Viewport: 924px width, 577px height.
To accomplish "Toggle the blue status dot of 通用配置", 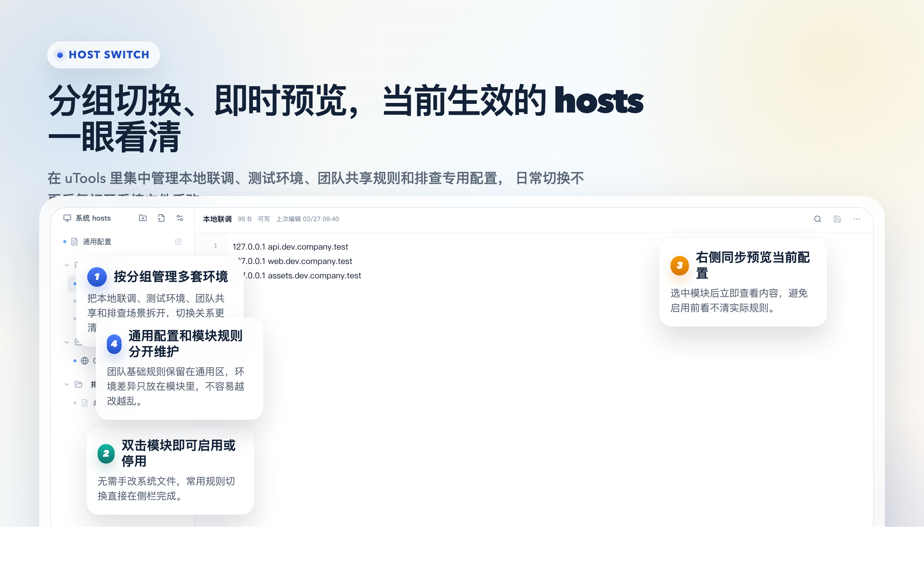I will (64, 241).
